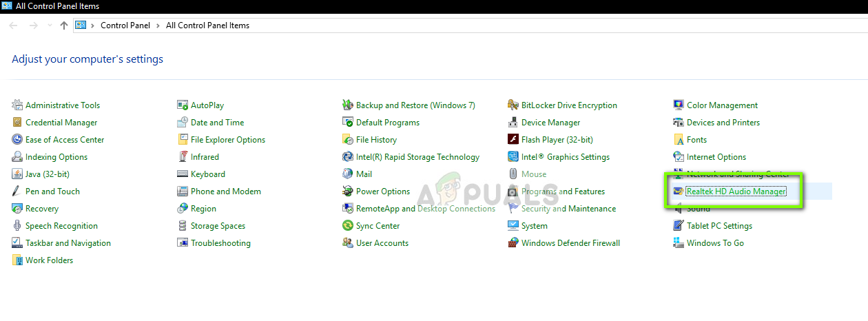Open Security and Maintenance link
Viewport: 868px width, 321px height.
point(568,208)
